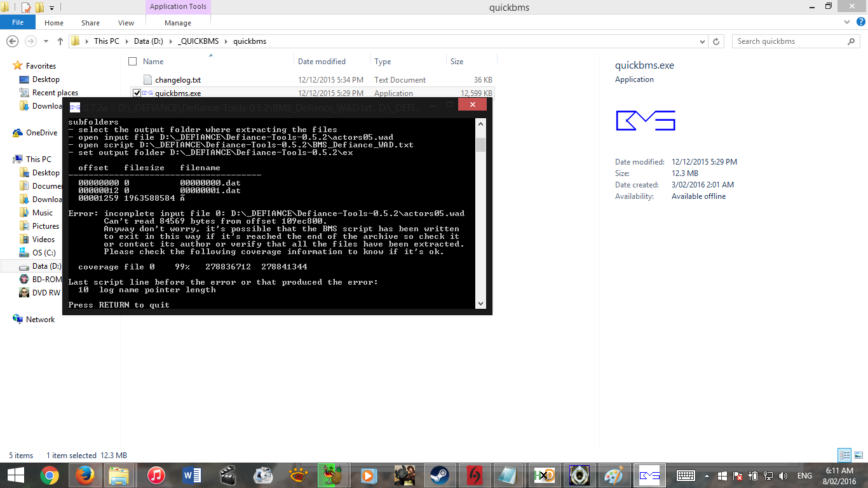Click console scrollbar down arrow

[480, 304]
